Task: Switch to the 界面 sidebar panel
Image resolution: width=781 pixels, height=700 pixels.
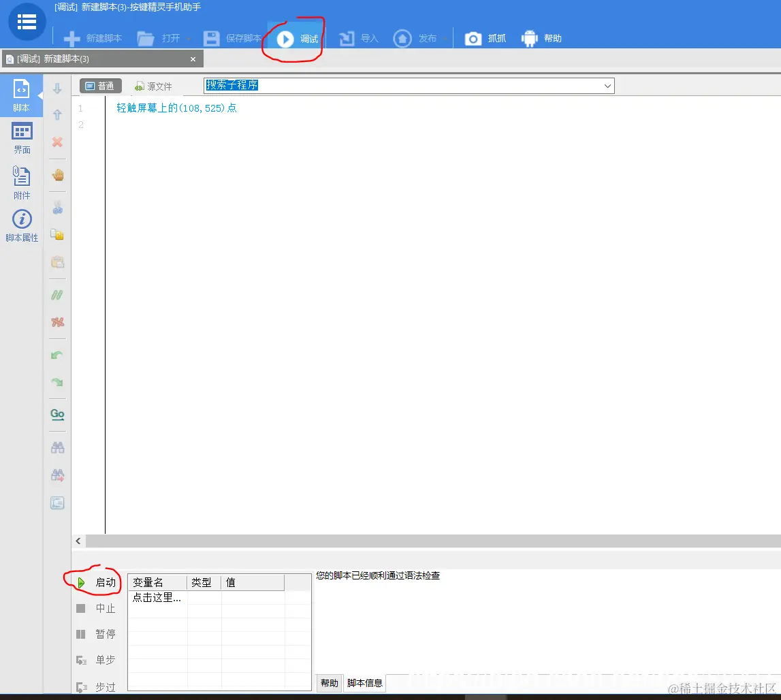Action: [22, 138]
